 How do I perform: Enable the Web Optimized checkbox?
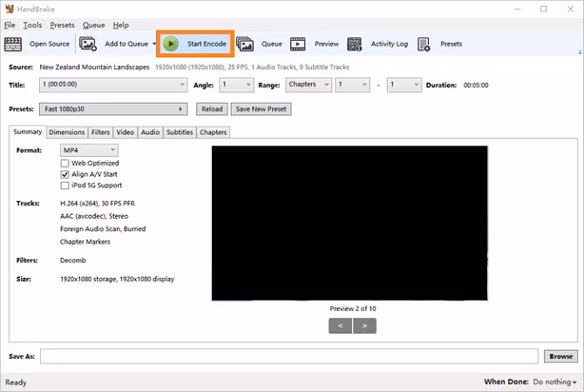coord(65,163)
